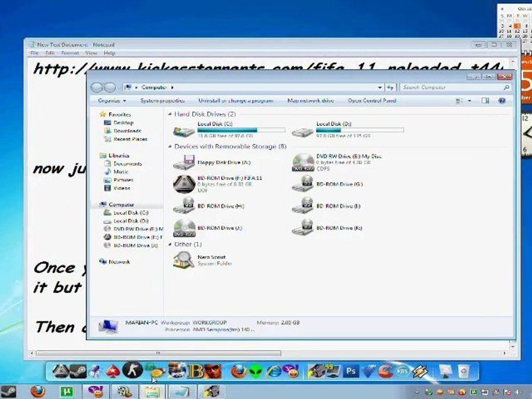Select the Floppy Disk Drive (A:) icon
The height and width of the screenshot is (399, 532).
pos(184,162)
